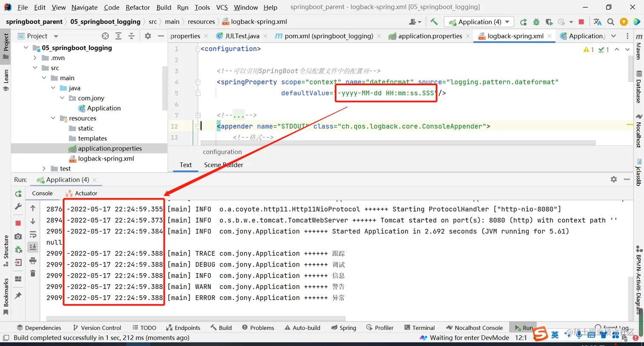The width and height of the screenshot is (644, 346).
Task: Toggle the Pin Tab icon in Run panel
Action: [x=18, y=295]
